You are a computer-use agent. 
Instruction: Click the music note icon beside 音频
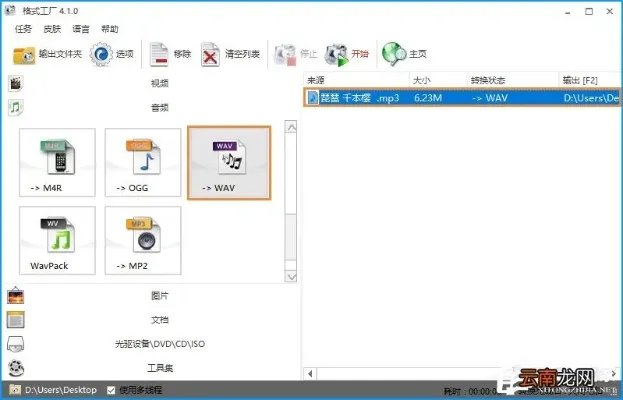(x=15, y=107)
